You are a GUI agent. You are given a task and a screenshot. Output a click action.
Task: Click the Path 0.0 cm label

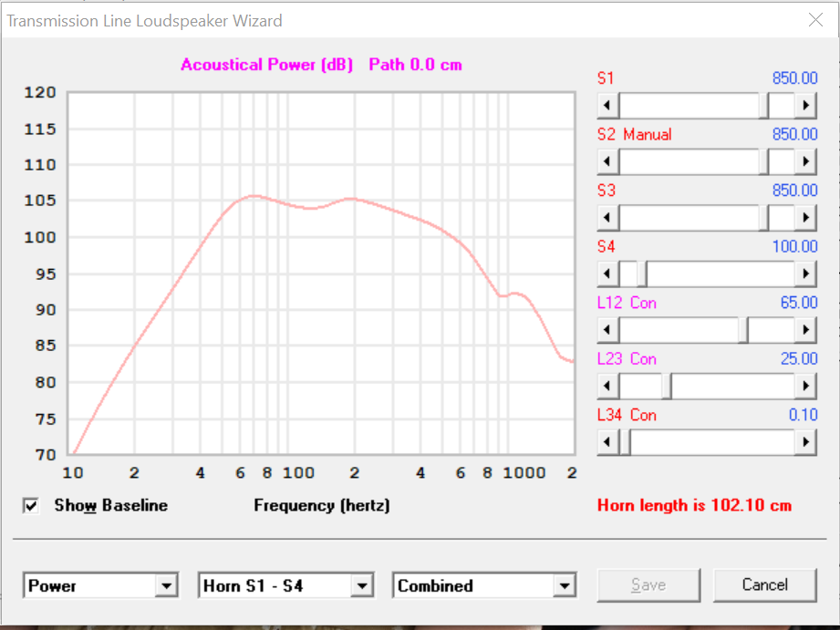point(415,65)
